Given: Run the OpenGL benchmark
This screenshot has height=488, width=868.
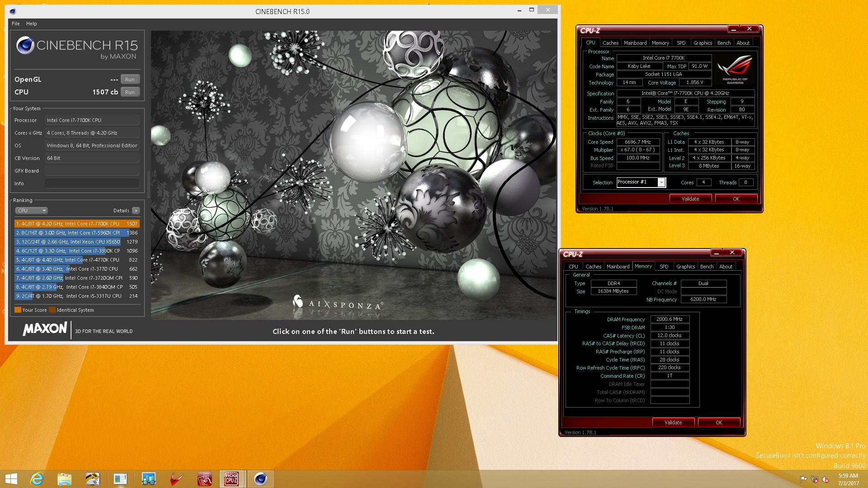Looking at the screenshot, I should coord(130,80).
